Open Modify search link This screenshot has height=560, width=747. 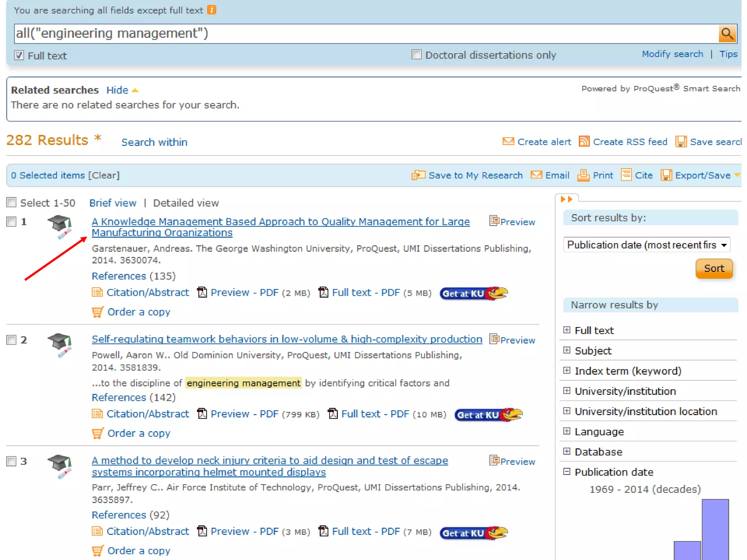[672, 54]
